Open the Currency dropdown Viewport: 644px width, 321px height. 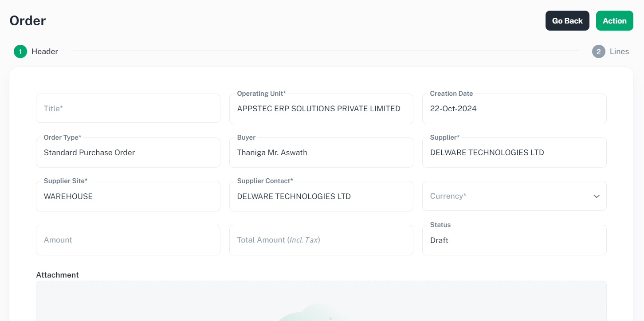[x=514, y=196]
